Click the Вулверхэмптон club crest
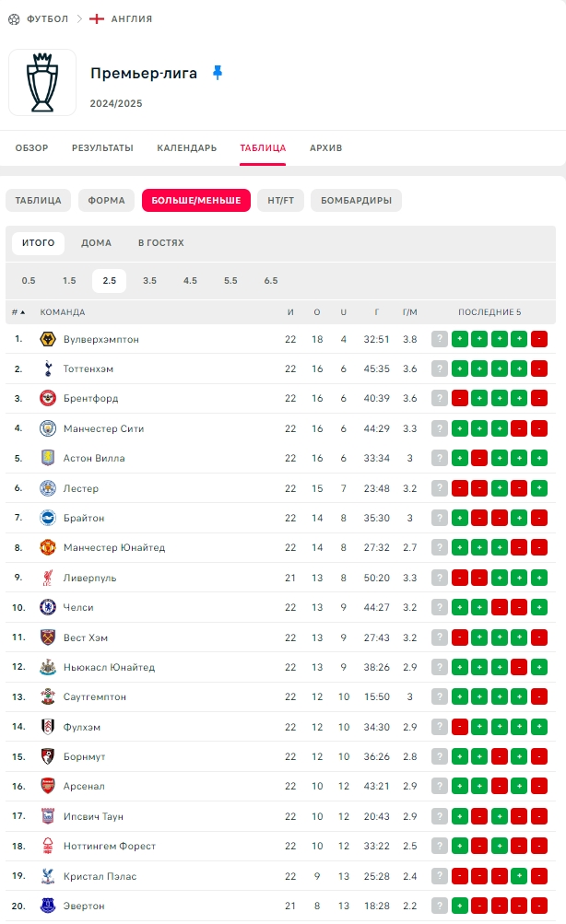This screenshot has height=924, width=566. [48, 339]
